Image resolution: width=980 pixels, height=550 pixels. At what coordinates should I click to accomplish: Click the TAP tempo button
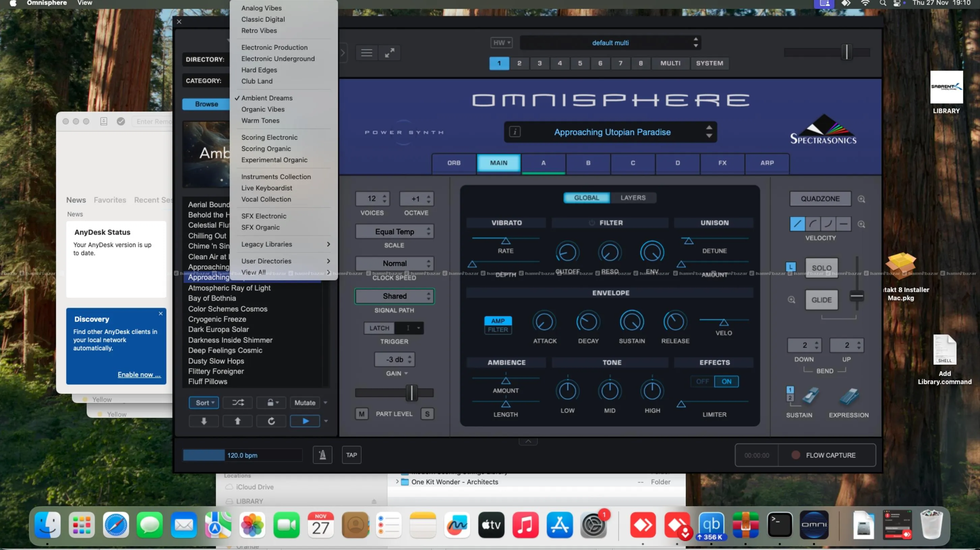click(351, 455)
